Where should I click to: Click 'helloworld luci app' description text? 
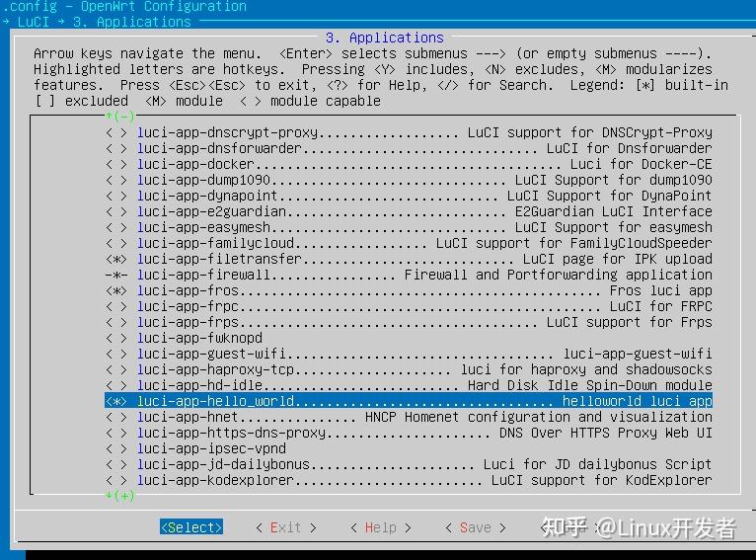click(637, 401)
